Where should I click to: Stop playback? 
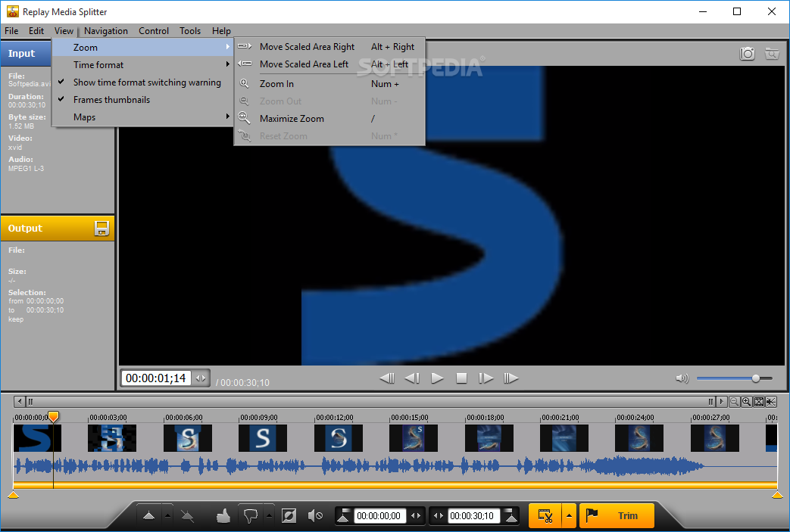(x=461, y=378)
